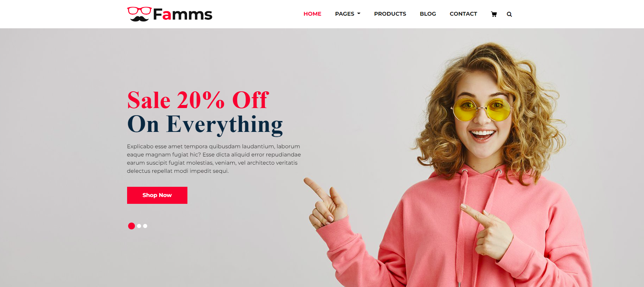Switch to the third carousel slide dot
The width and height of the screenshot is (644, 287).
tap(145, 226)
